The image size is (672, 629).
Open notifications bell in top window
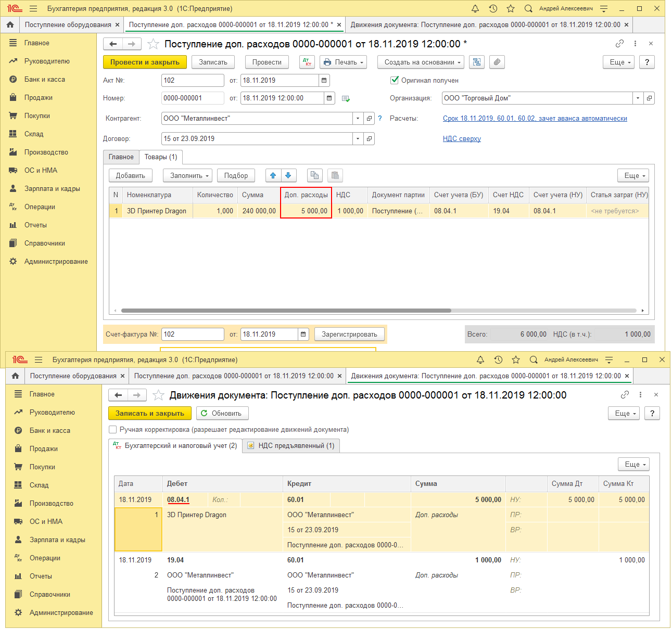tap(475, 8)
